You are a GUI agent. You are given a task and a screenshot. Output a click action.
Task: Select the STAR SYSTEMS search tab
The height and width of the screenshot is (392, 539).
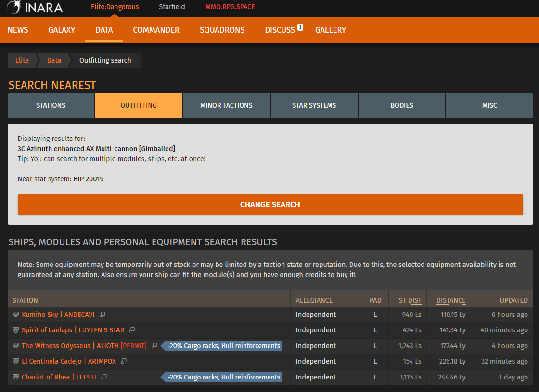tap(314, 105)
